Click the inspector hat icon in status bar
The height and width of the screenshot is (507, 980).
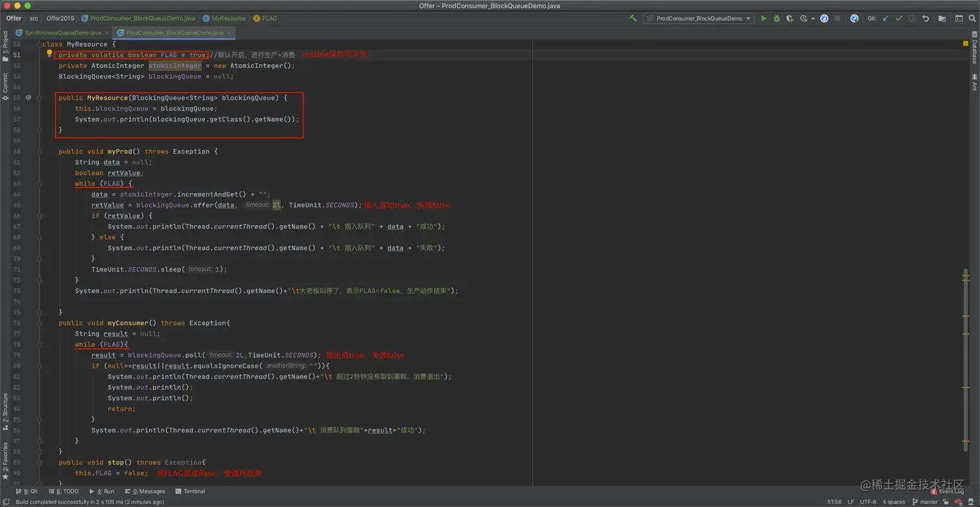click(971, 502)
